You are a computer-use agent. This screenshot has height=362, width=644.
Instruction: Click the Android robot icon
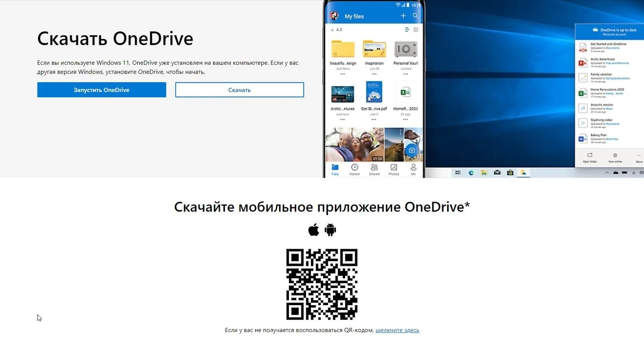[330, 230]
